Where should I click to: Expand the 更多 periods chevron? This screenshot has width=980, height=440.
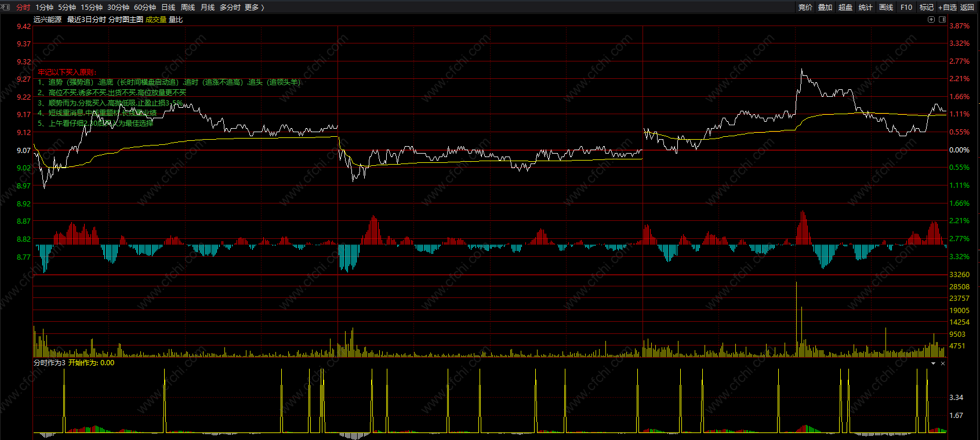click(x=263, y=8)
